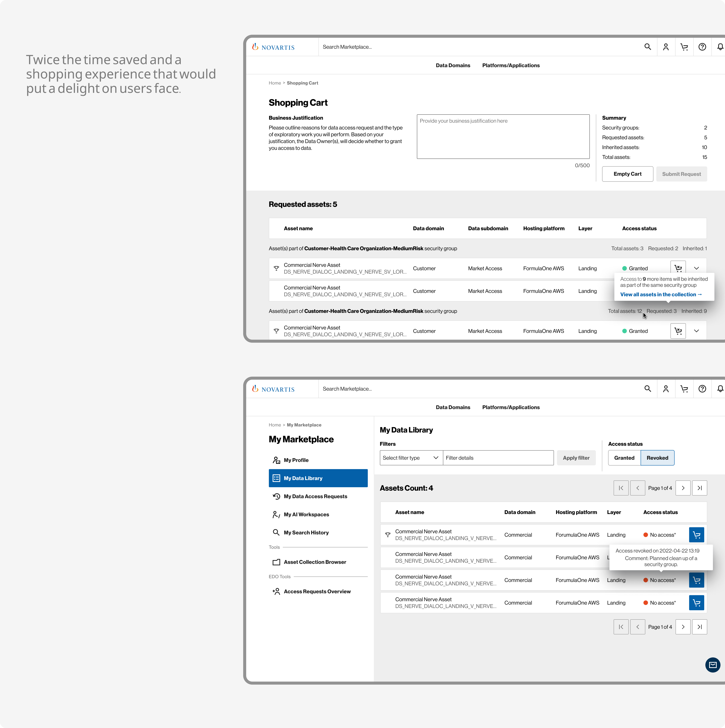The width and height of the screenshot is (725, 728).
Task: Open Data Domains menu in Shopping Cart window
Action: [453, 65]
